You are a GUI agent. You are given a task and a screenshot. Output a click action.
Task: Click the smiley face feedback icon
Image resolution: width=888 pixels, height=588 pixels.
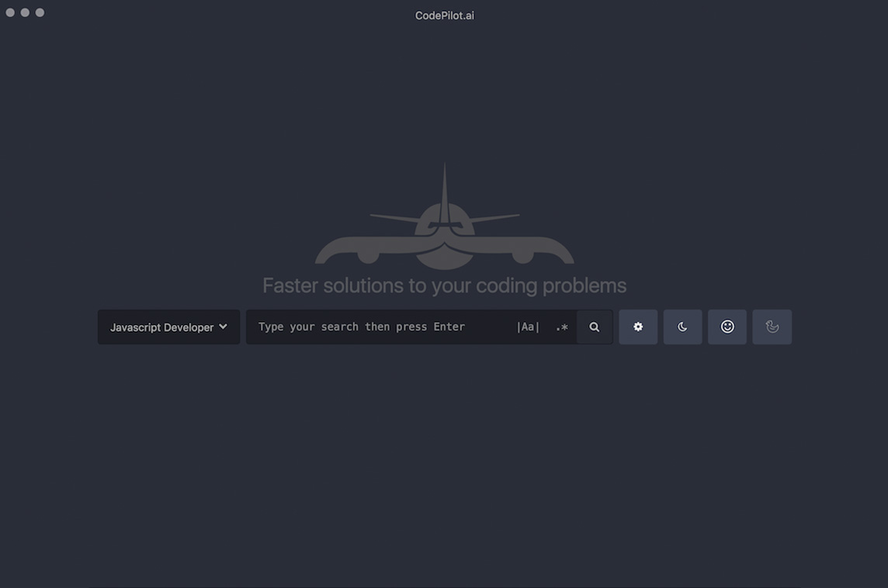(727, 327)
